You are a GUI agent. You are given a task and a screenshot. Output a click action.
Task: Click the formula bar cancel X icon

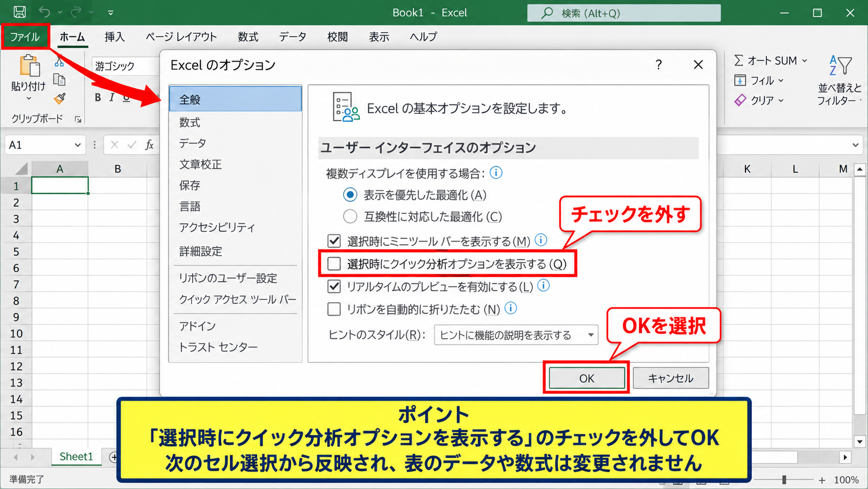pyautogui.click(x=115, y=145)
